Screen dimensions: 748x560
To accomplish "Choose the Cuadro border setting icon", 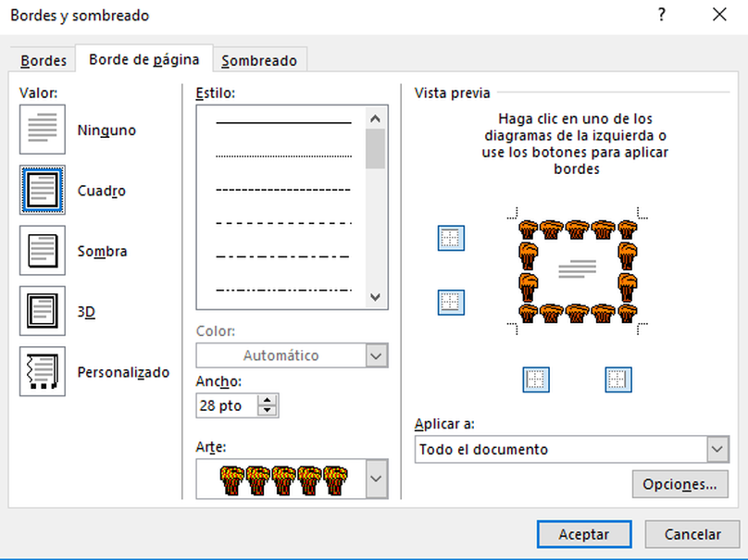I will coord(43,190).
